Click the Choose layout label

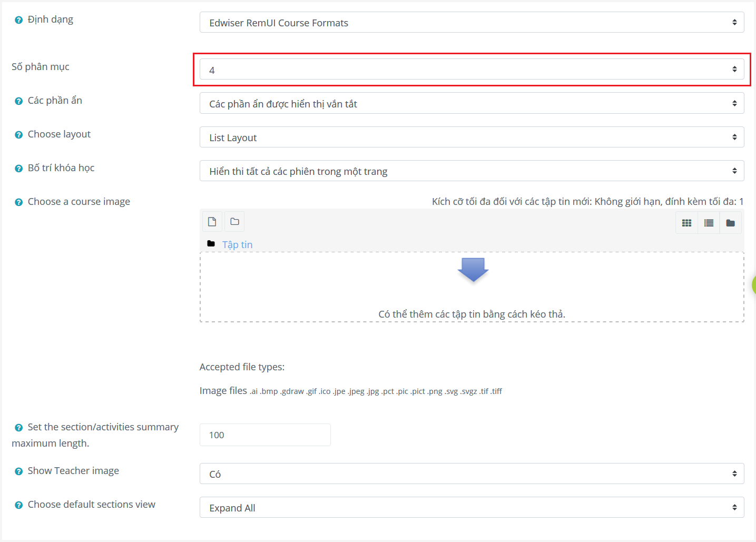(59, 134)
